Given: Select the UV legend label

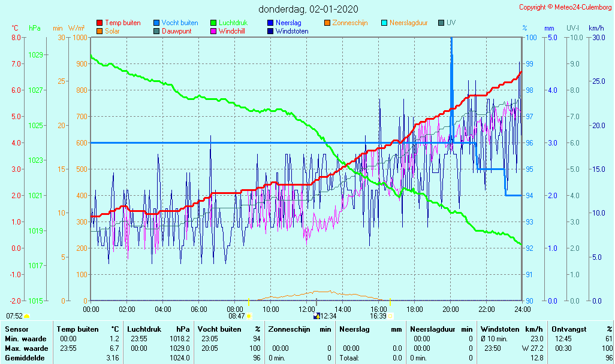Looking at the screenshot, I should tap(451, 23).
